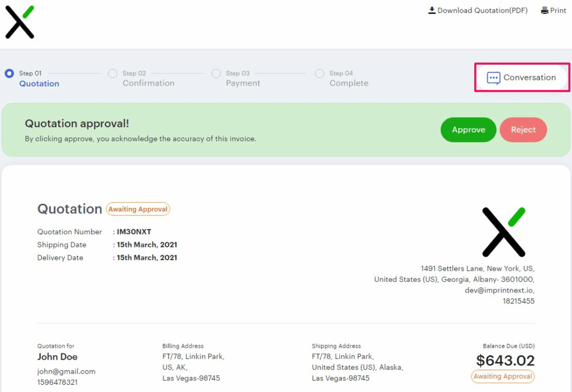Viewport: 572px width, 392px height.
Task: Click the Awaiting Approval badge beside Quotation title
Action: click(138, 209)
